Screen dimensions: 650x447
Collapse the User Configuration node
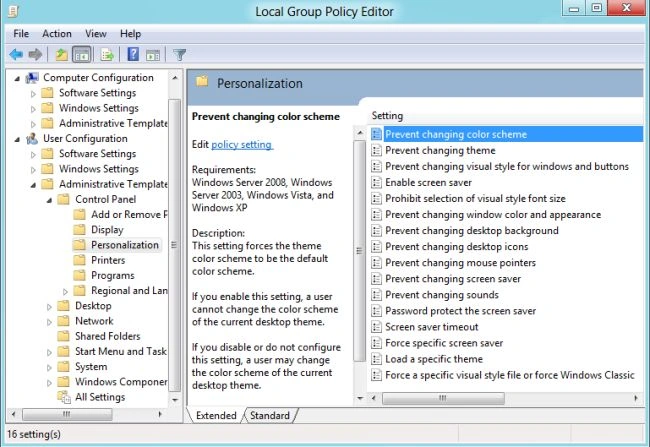click(x=17, y=139)
